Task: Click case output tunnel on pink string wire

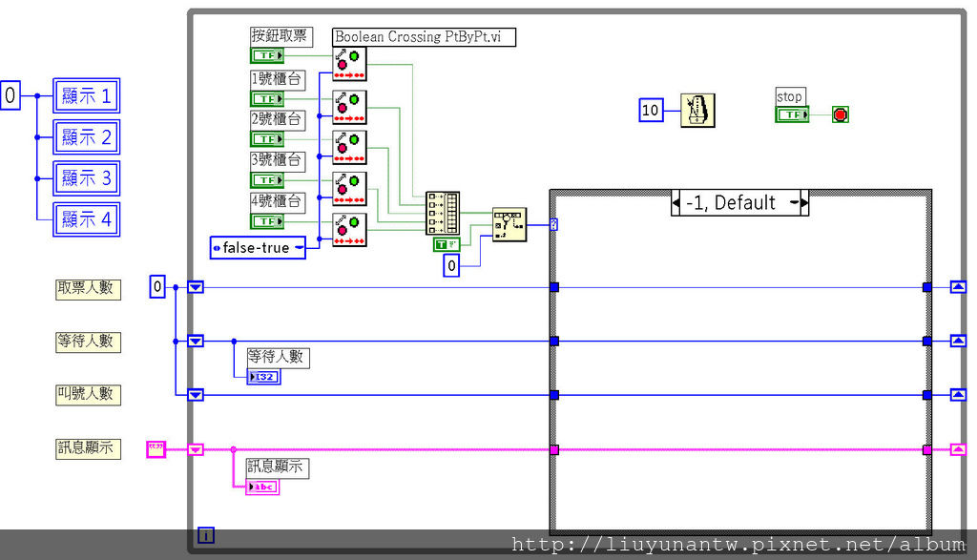Action: tap(927, 449)
